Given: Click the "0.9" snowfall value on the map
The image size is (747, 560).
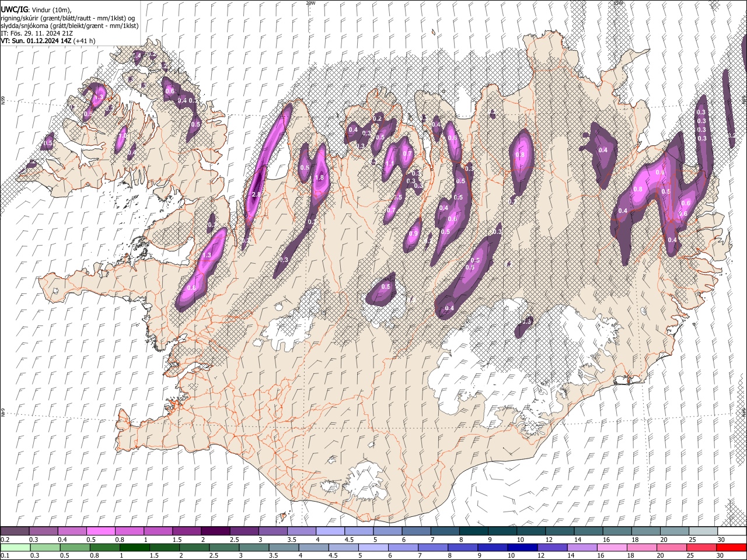Looking at the screenshot, I should (x=414, y=233).
